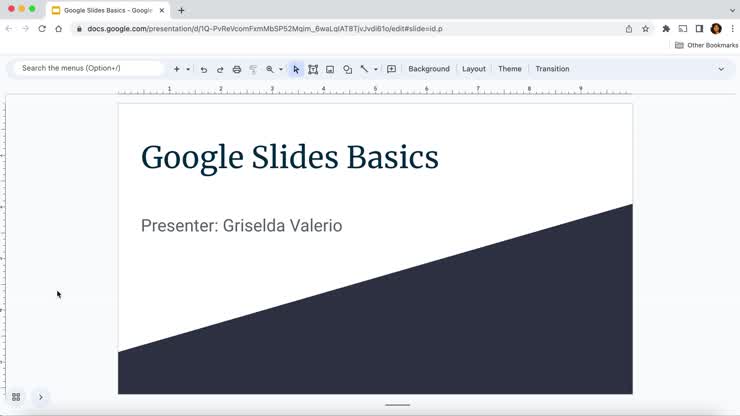Screen dimensions: 740x416
Task: Click the speaker notes drag handle
Action: click(x=397, y=405)
